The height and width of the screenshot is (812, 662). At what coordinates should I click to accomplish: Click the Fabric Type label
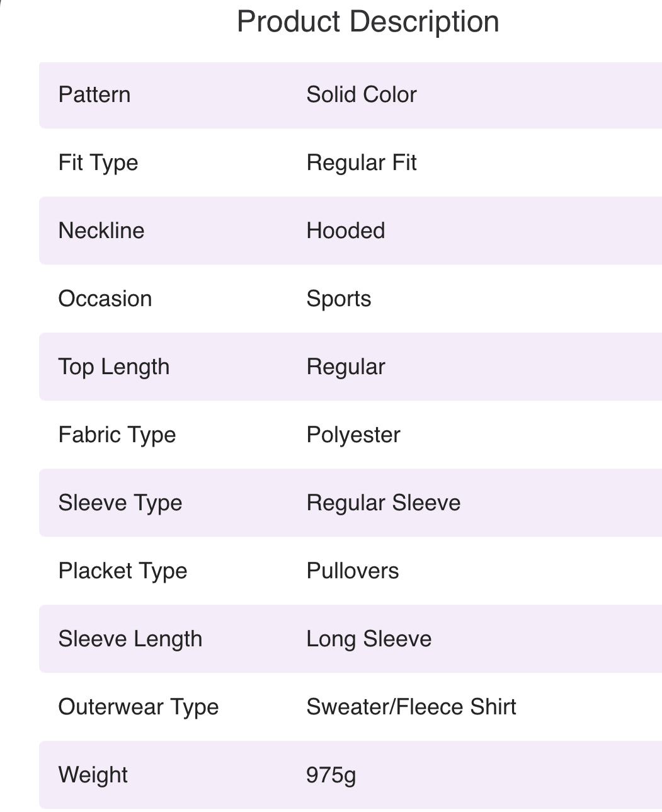[117, 435]
